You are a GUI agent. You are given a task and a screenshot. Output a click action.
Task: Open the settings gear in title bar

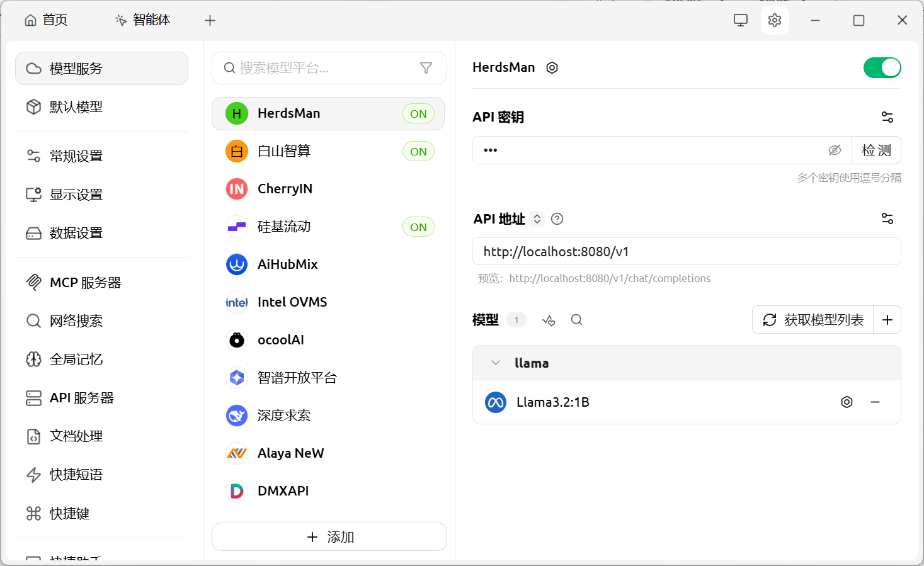click(775, 20)
